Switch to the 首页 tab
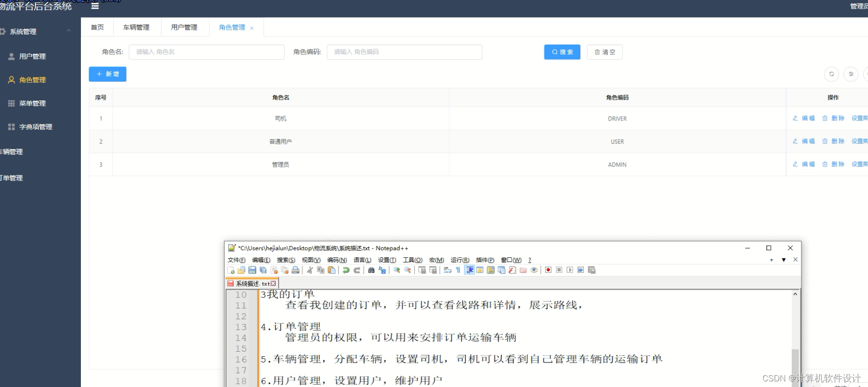Image resolution: width=868 pixels, height=387 pixels. pos(97,27)
